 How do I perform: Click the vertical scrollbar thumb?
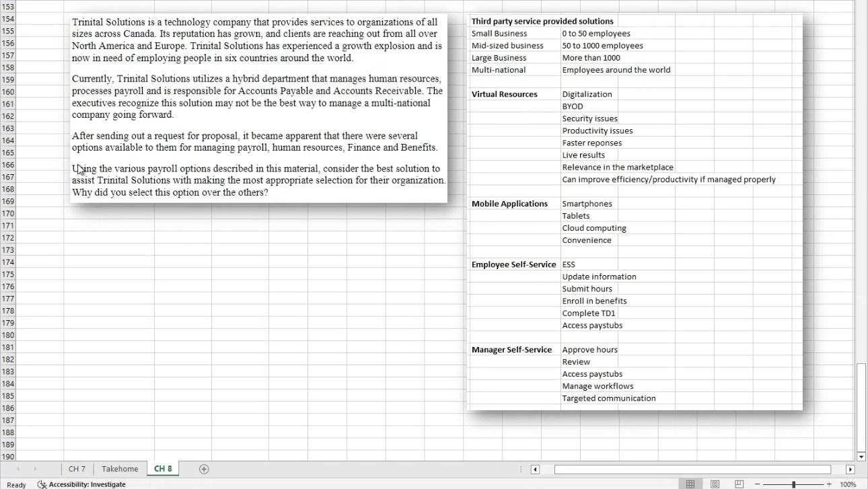coord(861,406)
